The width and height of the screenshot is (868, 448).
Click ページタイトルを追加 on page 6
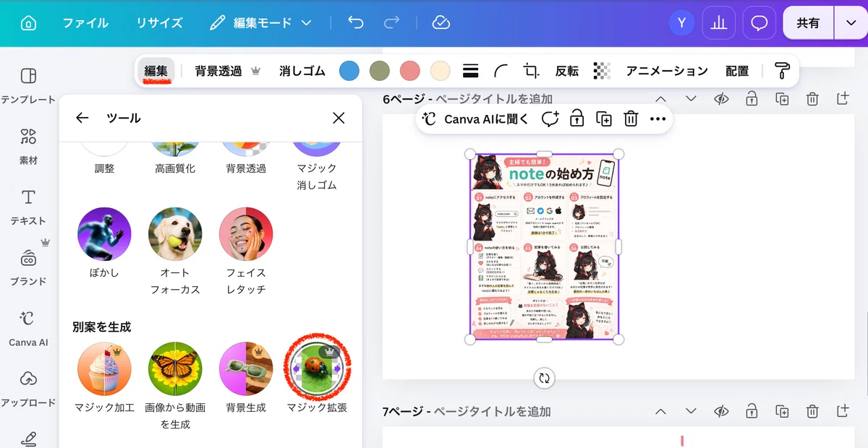point(494,99)
